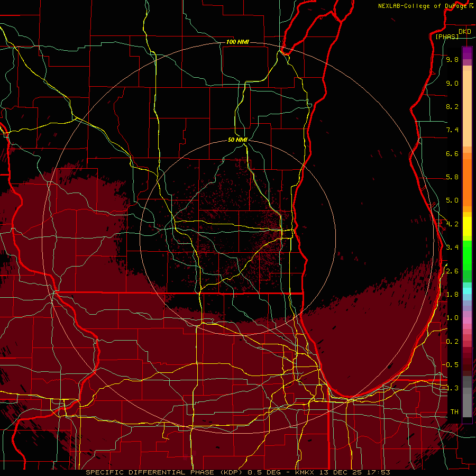Screen dimensions: 476x476
Task: Click the 8.2 value on the color scale
Action: click(452, 106)
